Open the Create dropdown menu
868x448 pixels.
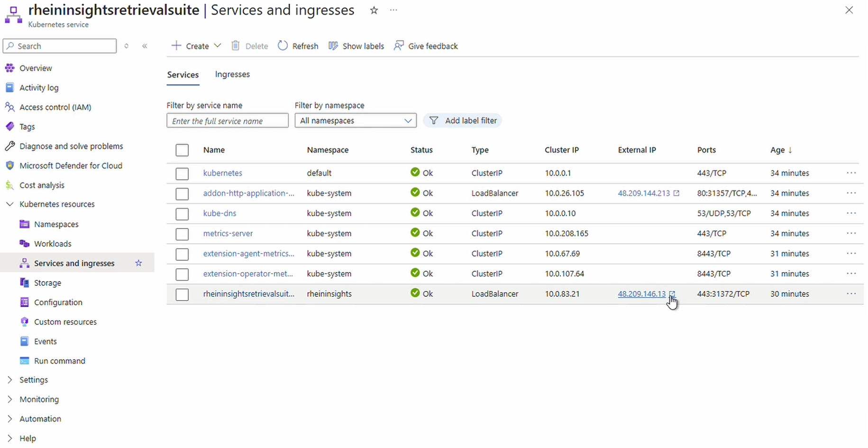(x=196, y=46)
